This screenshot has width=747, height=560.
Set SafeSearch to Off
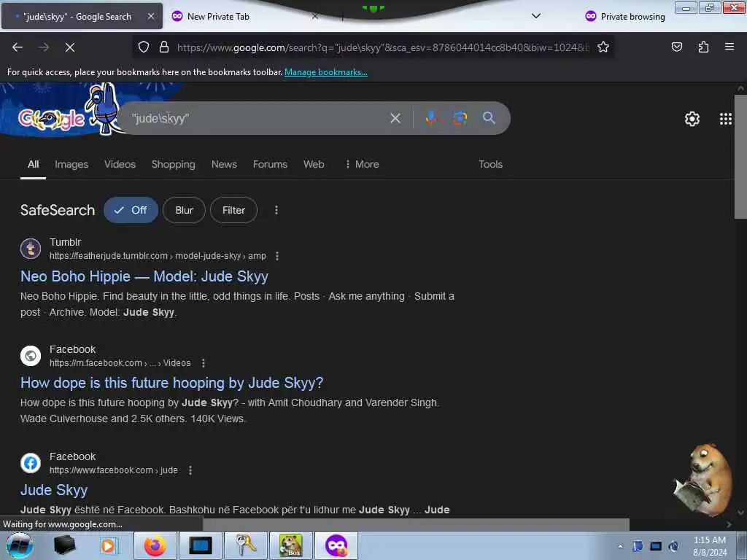tap(131, 210)
